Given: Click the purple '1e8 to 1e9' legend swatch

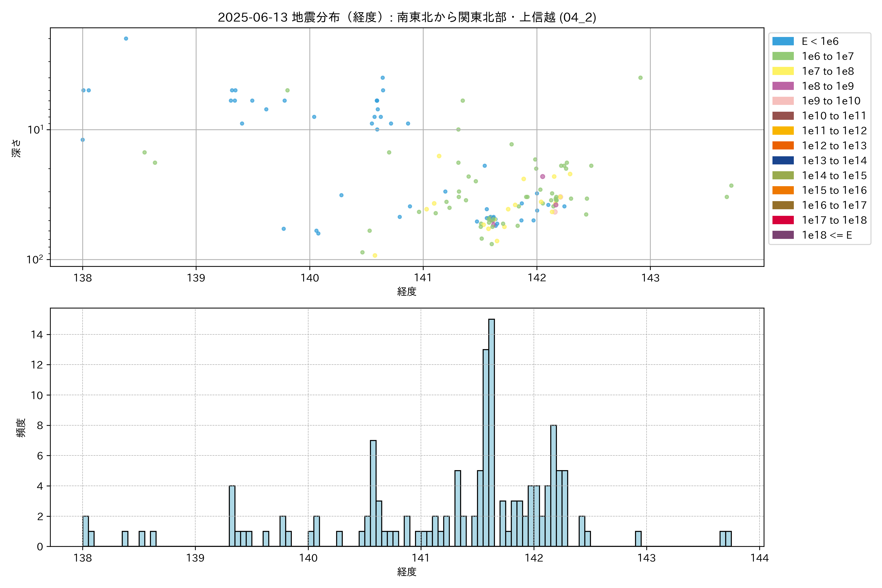Looking at the screenshot, I should pyautogui.click(x=783, y=86).
